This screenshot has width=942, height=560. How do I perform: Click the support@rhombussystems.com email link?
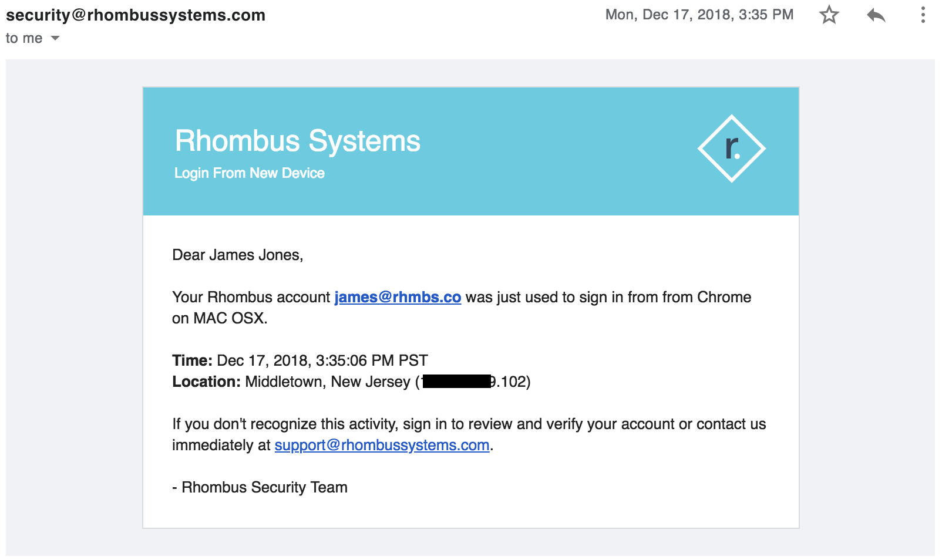382,445
